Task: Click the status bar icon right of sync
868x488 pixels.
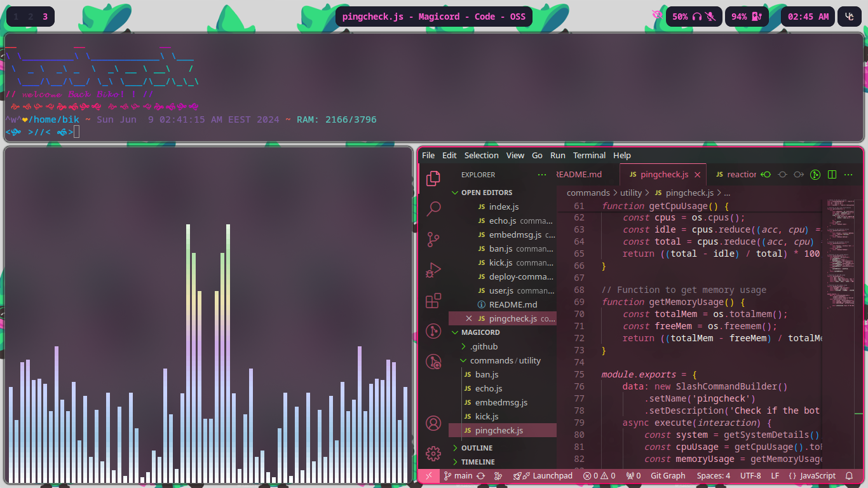Action: click(499, 475)
